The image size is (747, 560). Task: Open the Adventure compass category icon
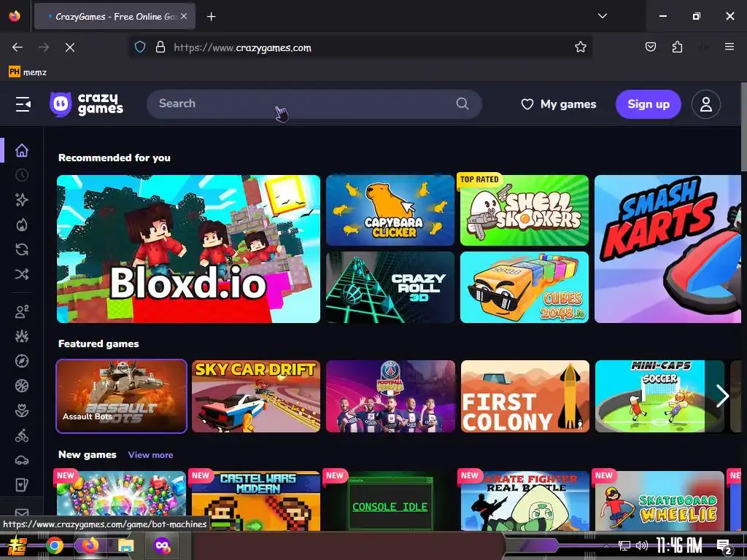click(x=21, y=361)
